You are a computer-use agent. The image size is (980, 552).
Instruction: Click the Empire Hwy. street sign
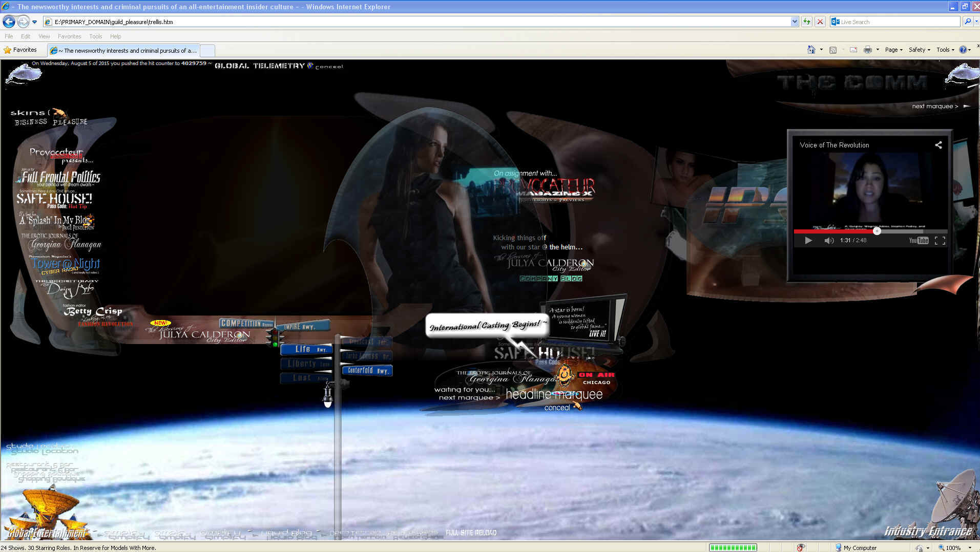tap(304, 326)
